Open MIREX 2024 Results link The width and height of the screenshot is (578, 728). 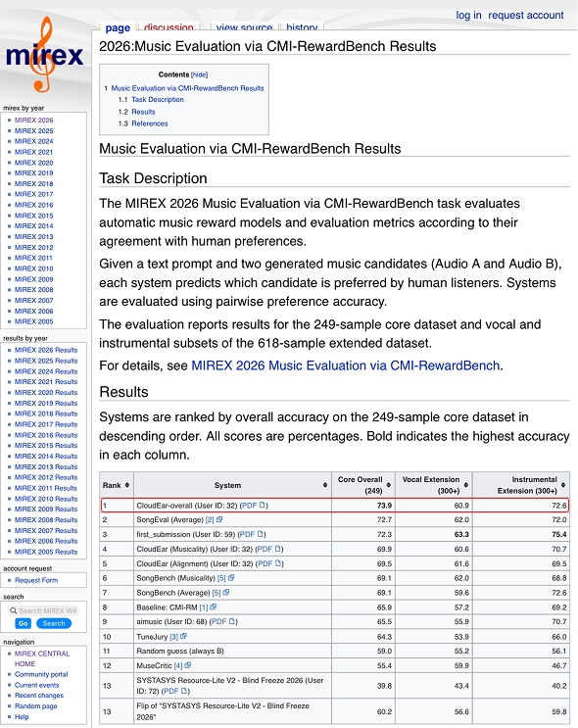click(x=46, y=371)
